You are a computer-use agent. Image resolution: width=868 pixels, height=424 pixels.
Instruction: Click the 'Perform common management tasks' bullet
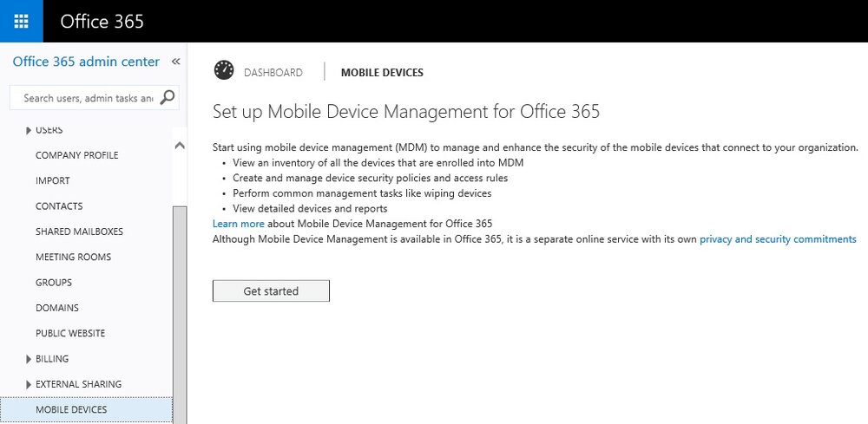click(362, 193)
